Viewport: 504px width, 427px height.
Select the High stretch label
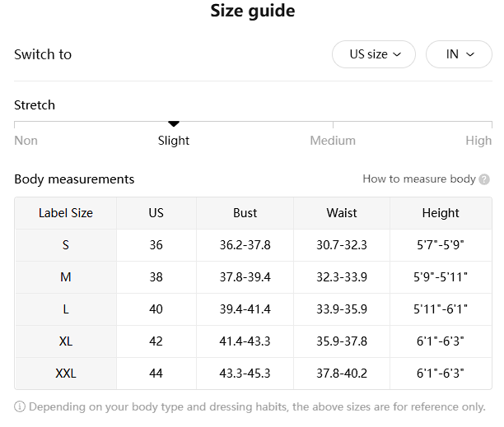(x=478, y=141)
